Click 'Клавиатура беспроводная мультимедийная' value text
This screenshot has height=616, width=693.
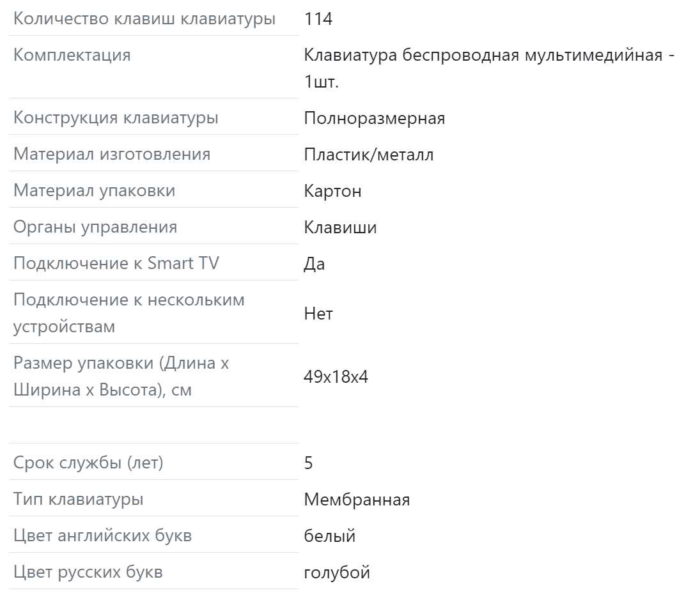pyautogui.click(x=483, y=56)
